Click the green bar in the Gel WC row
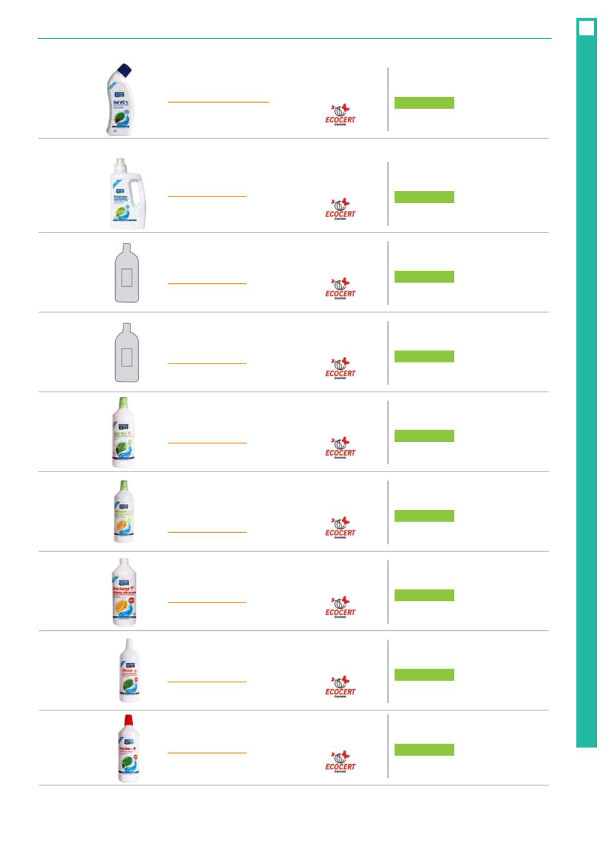 tap(424, 103)
